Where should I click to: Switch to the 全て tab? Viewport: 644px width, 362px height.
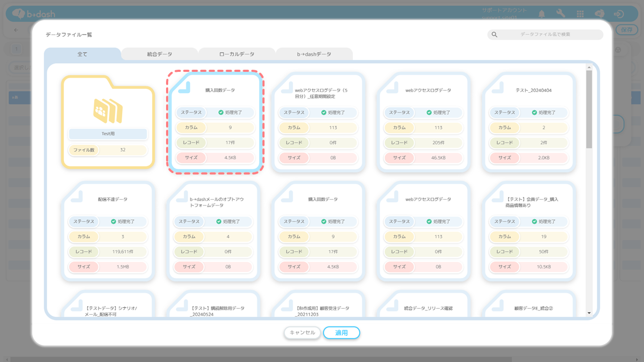tap(82, 54)
